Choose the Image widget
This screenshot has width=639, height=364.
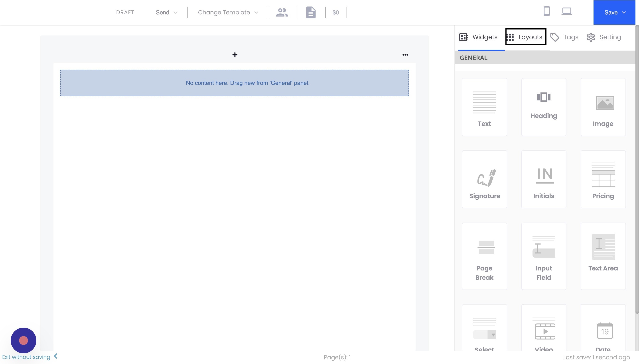(603, 107)
